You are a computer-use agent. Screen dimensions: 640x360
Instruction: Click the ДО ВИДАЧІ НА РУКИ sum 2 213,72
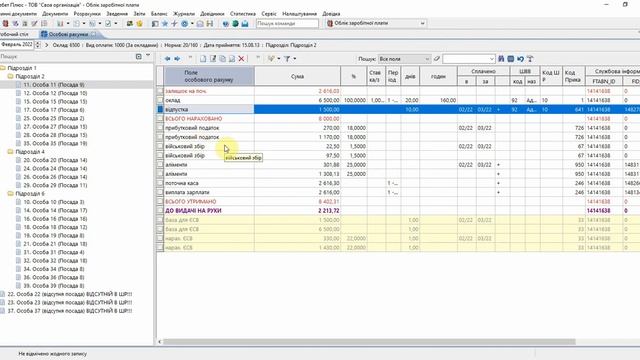click(329, 211)
